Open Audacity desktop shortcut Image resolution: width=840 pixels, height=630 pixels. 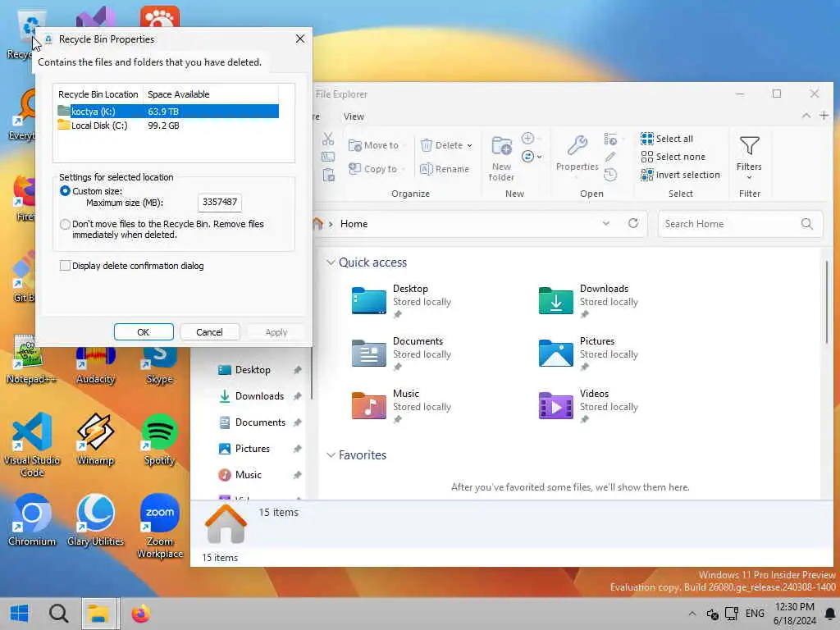tap(95, 366)
